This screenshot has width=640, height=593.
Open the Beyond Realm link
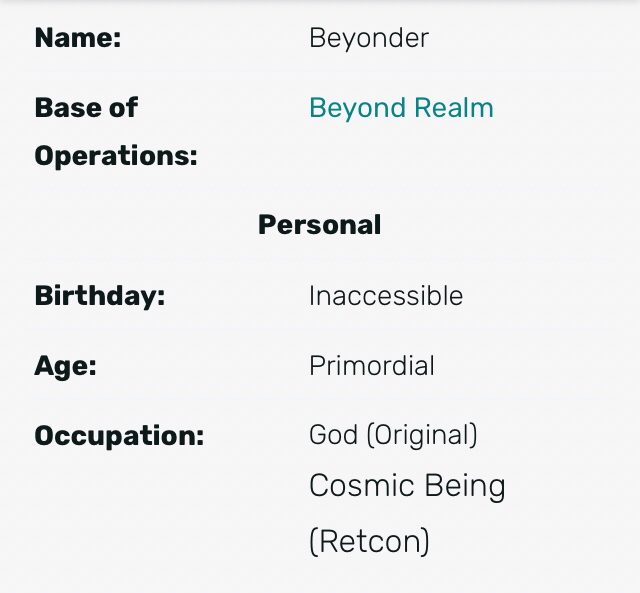(x=401, y=108)
